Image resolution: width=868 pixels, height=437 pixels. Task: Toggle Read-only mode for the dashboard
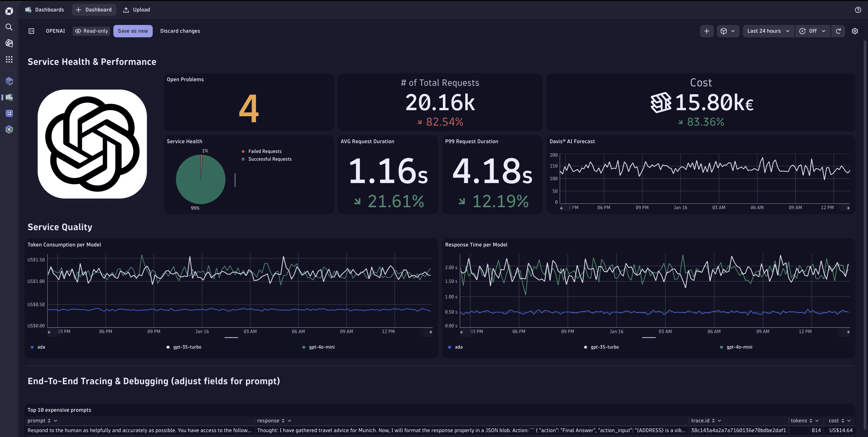(x=91, y=31)
